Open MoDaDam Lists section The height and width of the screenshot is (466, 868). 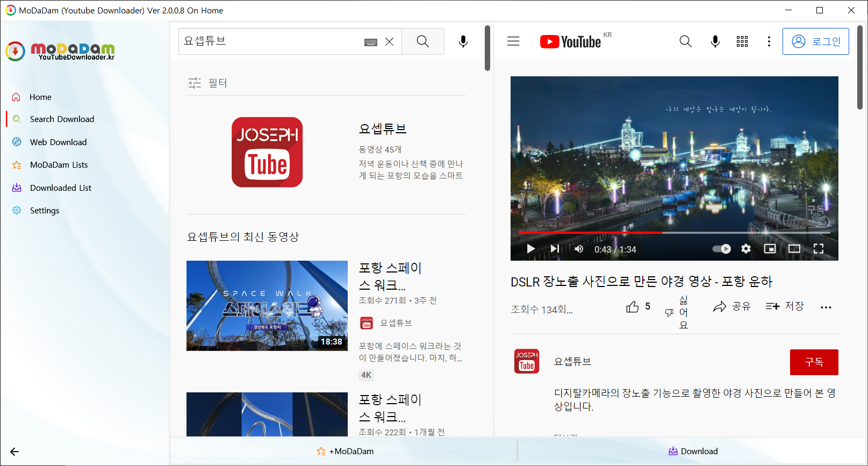point(59,165)
